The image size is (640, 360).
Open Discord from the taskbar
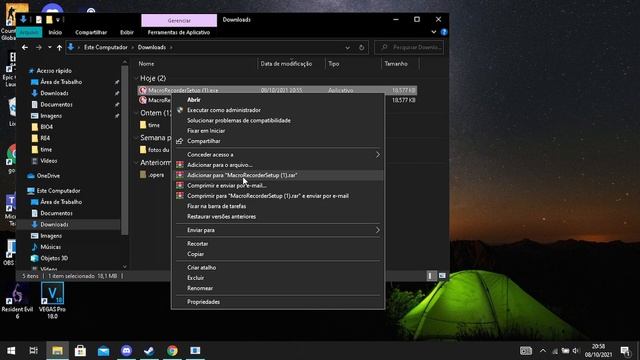[127, 351]
